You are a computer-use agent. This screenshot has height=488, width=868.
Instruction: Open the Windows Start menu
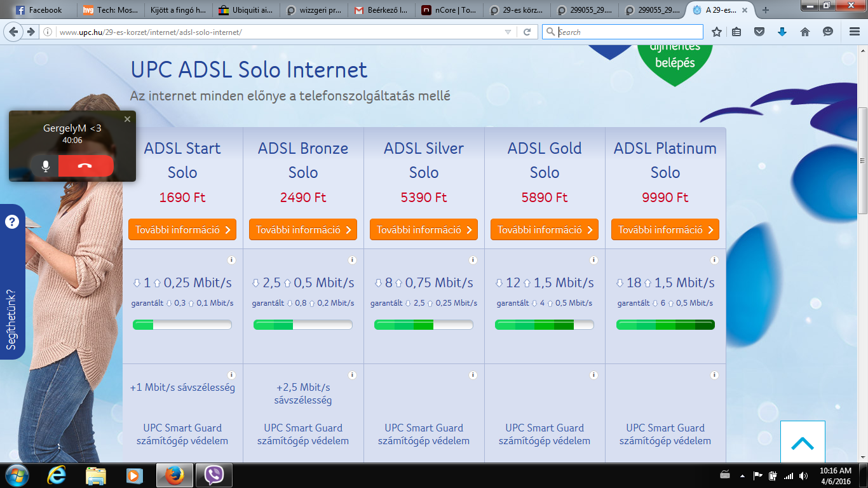click(17, 475)
